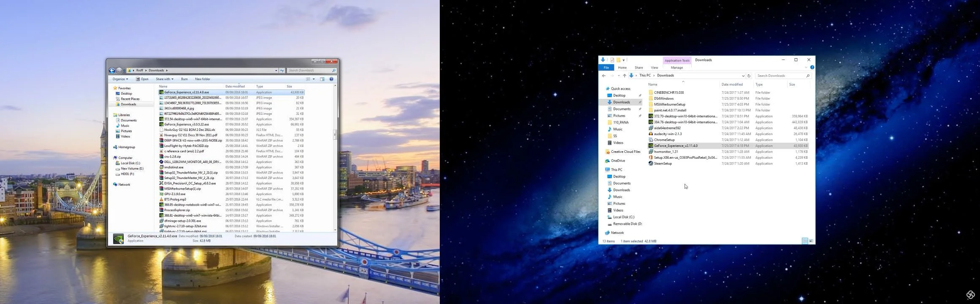Select OneDrive in the navigation pane
The width and height of the screenshot is (980, 304).
(x=617, y=160)
